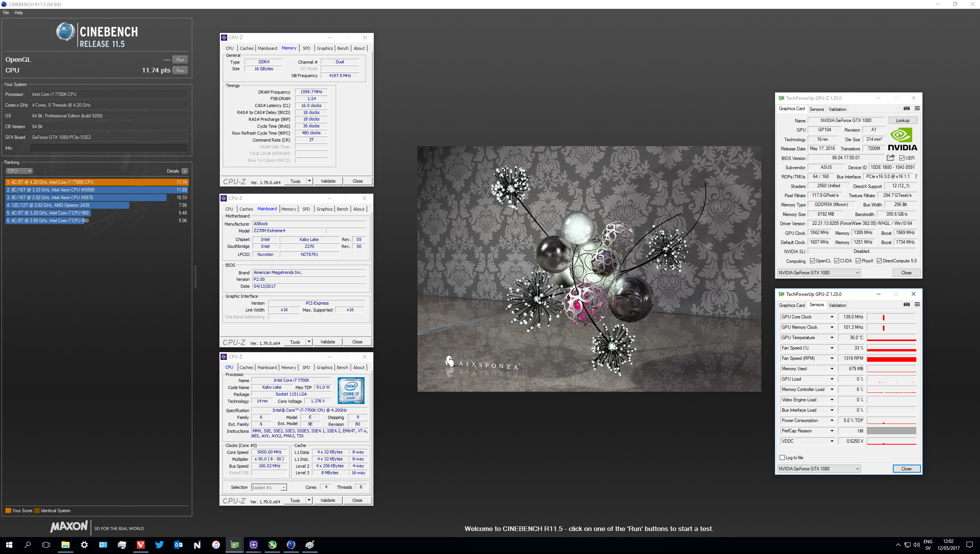Open iTunes from the taskbar
The image size is (980, 554).
click(x=216, y=545)
